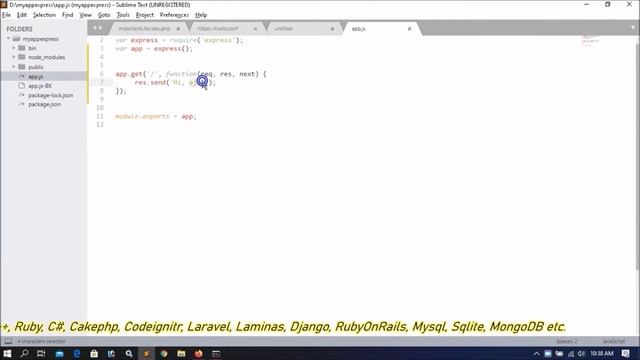Open Microsoft Store from taskbar
640x360 pixels.
94,353
